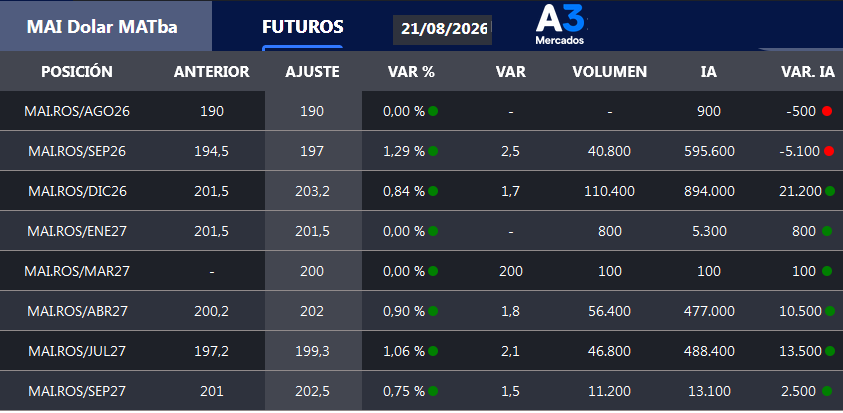This screenshot has width=843, height=413.
Task: Open the 21/08/2026 date field
Action: click(442, 30)
